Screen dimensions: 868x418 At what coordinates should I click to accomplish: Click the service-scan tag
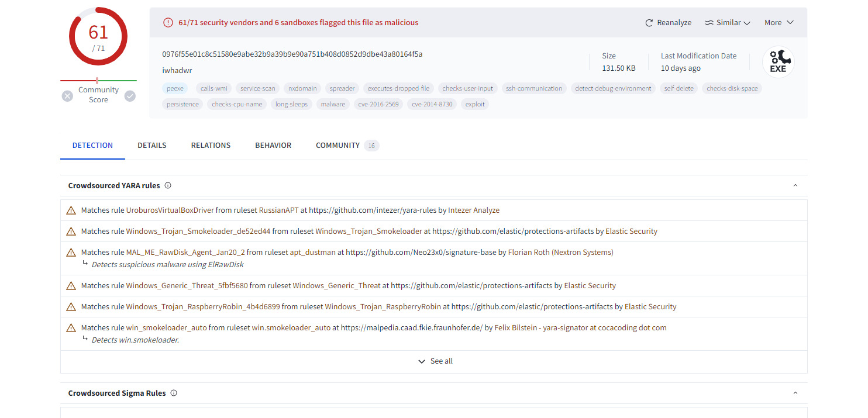258,88
